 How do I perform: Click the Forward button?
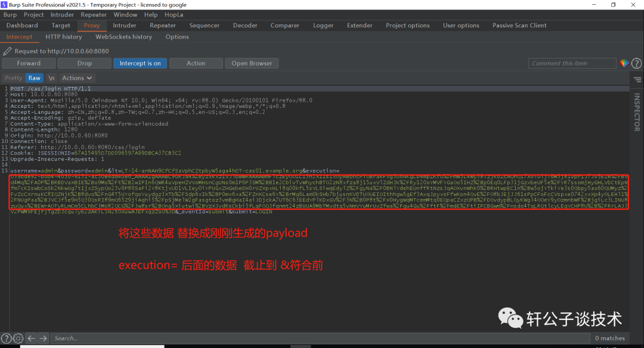click(x=29, y=63)
